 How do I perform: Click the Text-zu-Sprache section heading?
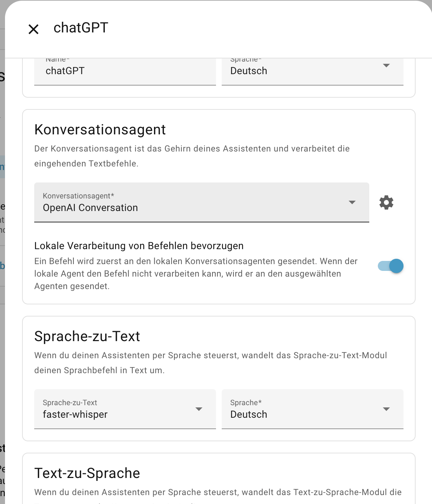click(x=87, y=473)
